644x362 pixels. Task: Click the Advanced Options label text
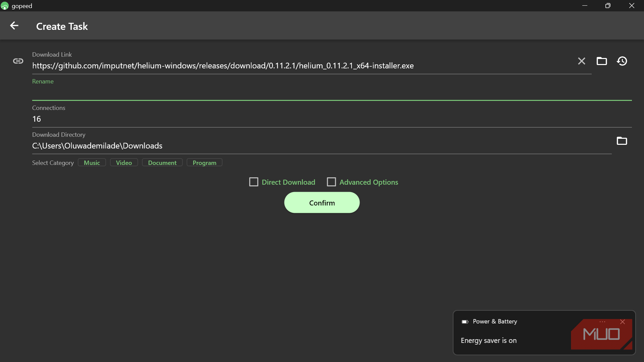click(369, 182)
